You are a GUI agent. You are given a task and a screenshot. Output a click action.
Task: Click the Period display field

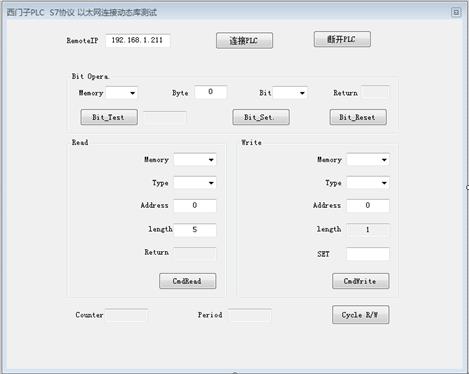(250, 315)
